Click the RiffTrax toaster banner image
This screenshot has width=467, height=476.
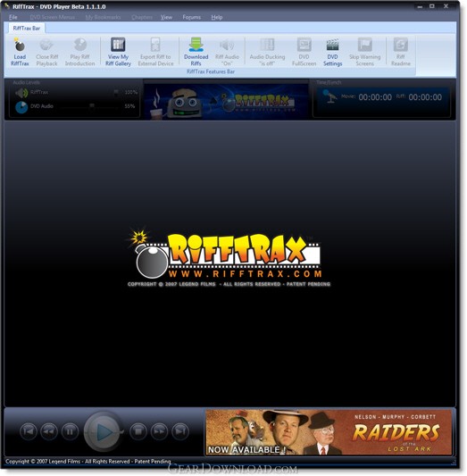pyautogui.click(x=226, y=101)
